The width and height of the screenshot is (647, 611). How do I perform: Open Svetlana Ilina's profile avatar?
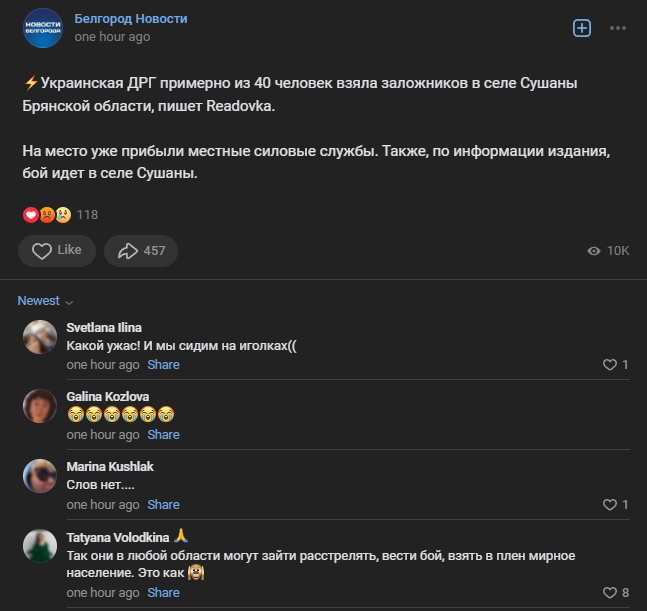[39, 337]
